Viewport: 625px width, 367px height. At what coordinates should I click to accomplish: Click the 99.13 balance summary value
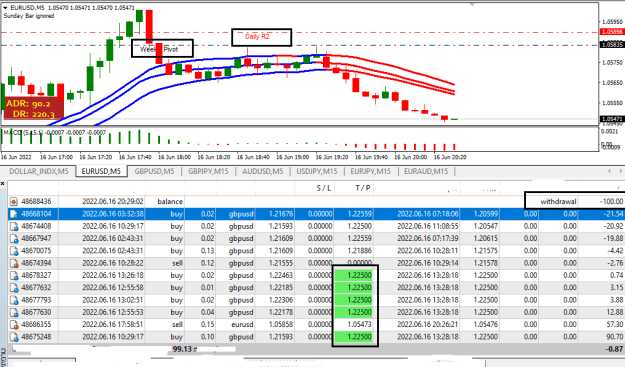coord(182,349)
